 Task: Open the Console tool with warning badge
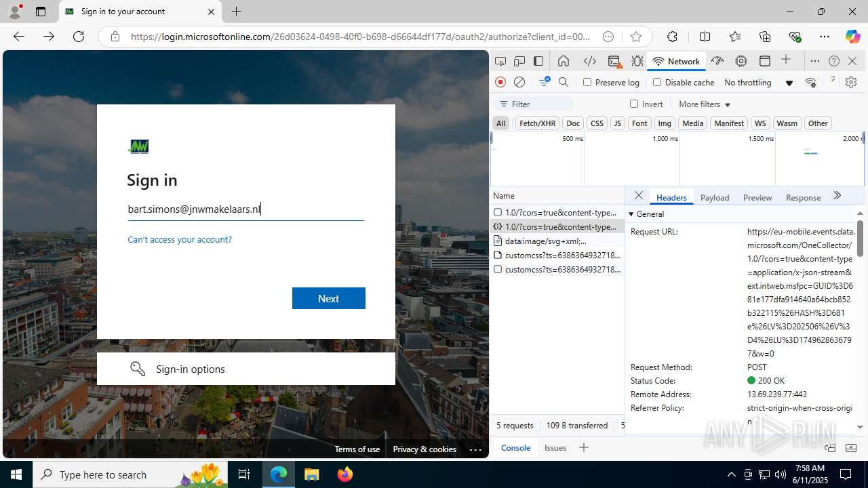point(614,61)
